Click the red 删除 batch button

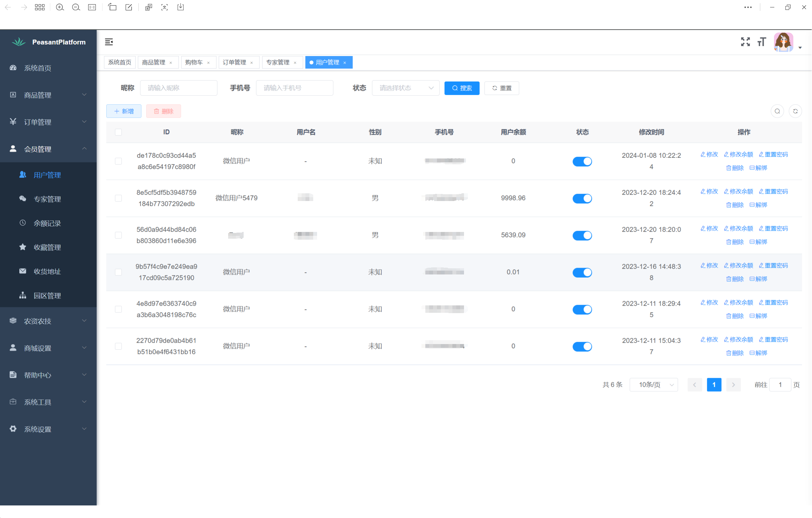(164, 111)
